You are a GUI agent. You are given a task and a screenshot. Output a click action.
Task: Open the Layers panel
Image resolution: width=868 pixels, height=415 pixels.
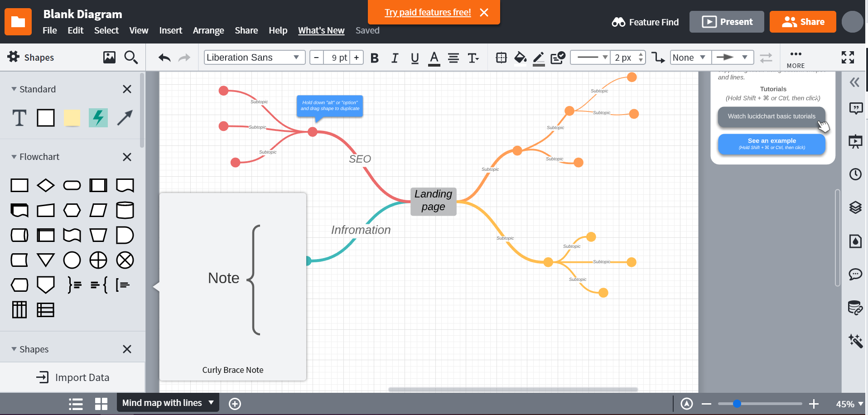click(856, 208)
